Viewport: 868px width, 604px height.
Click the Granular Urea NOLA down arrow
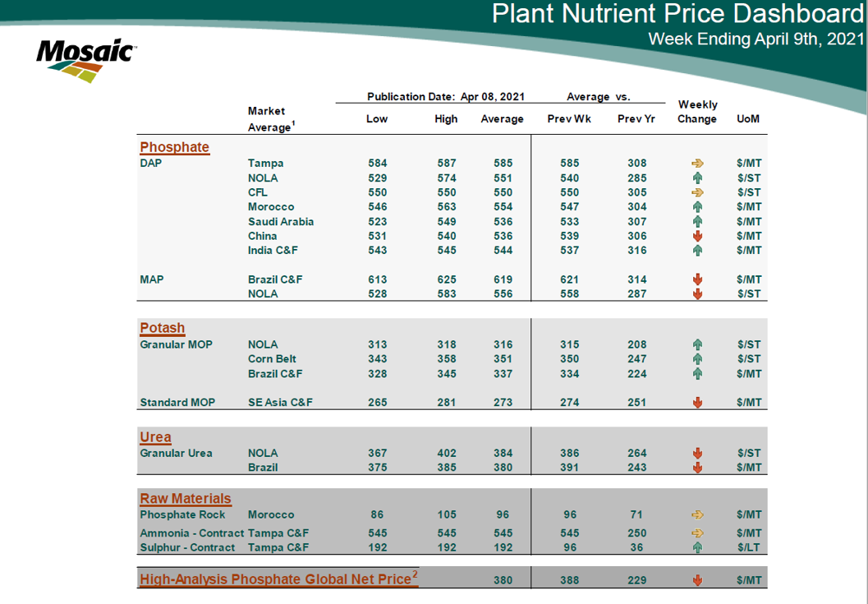[x=697, y=453]
